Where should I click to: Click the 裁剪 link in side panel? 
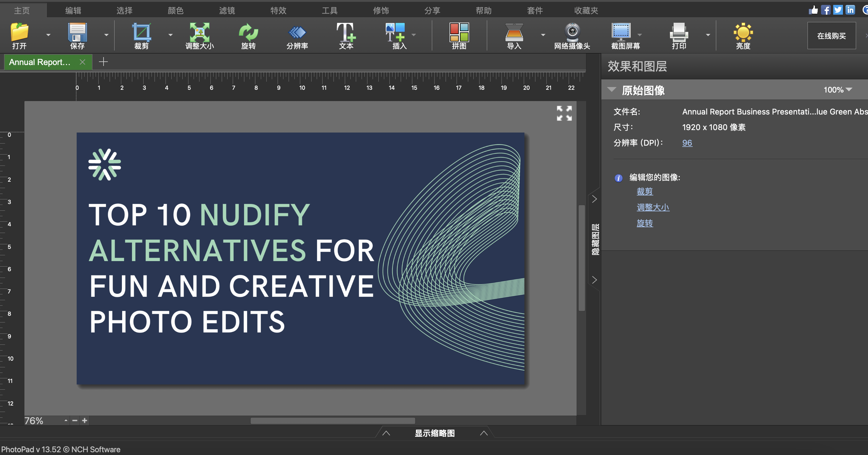click(645, 191)
